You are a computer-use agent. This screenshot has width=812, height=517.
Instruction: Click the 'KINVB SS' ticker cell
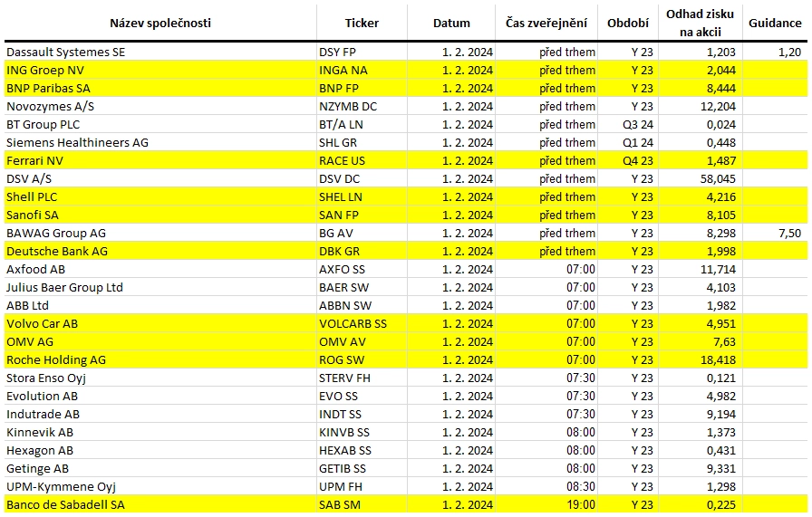pyautogui.click(x=362, y=432)
